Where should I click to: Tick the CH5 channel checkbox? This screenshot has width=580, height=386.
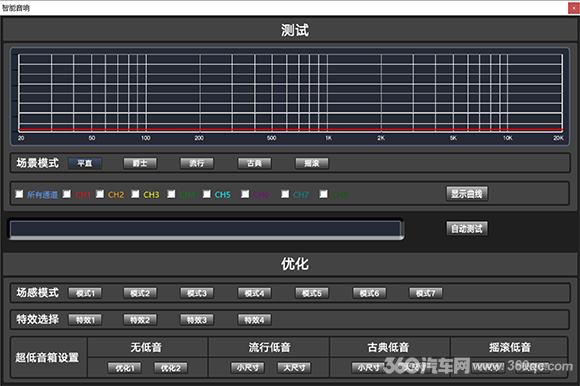(207, 194)
